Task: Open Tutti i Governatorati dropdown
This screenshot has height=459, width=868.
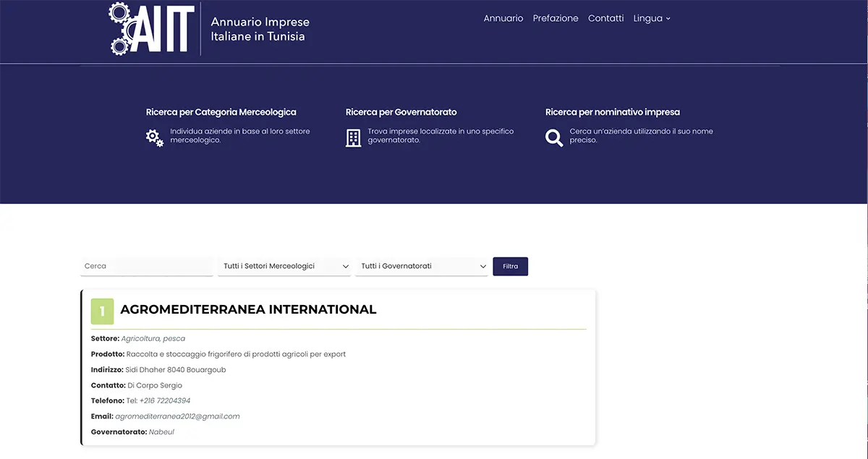Action: (422, 266)
